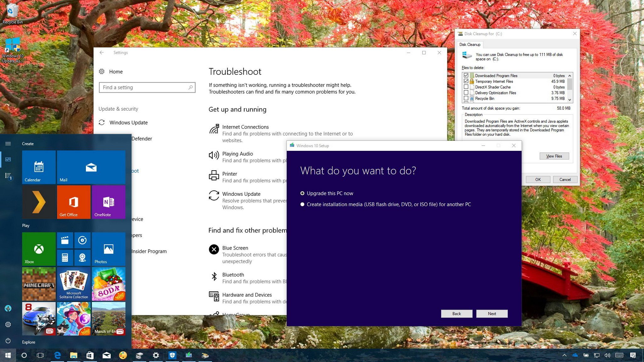Launch the Minecraft tile
Viewport: 644px width, 362px height.
tap(39, 284)
